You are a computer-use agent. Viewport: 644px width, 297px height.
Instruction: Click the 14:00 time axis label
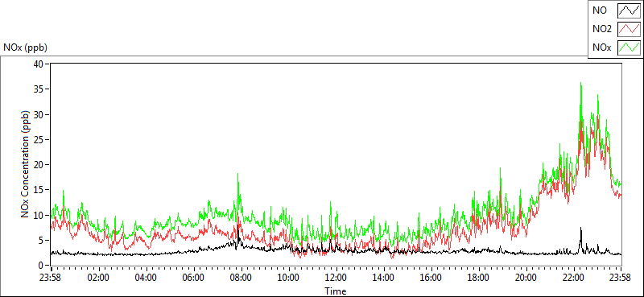pyautogui.click(x=384, y=278)
